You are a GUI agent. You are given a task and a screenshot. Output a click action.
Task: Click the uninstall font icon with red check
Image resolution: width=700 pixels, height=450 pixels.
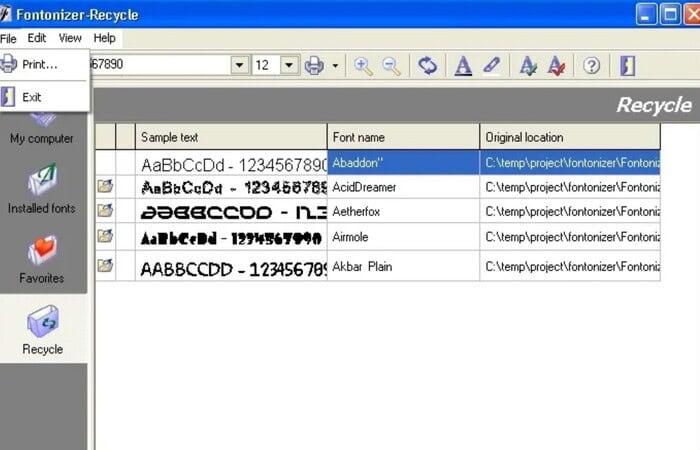(x=556, y=66)
